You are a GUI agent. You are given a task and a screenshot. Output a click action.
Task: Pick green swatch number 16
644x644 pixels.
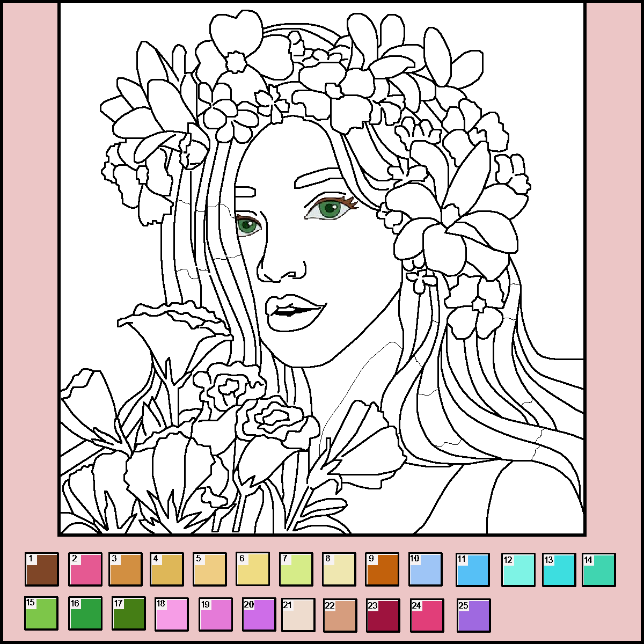point(85,614)
